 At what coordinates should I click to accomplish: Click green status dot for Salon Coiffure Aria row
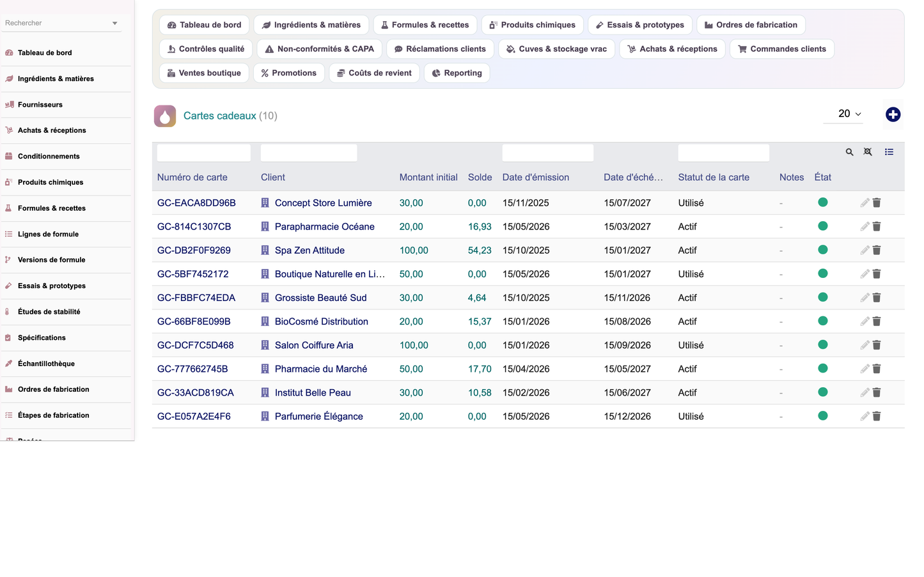coord(823,344)
